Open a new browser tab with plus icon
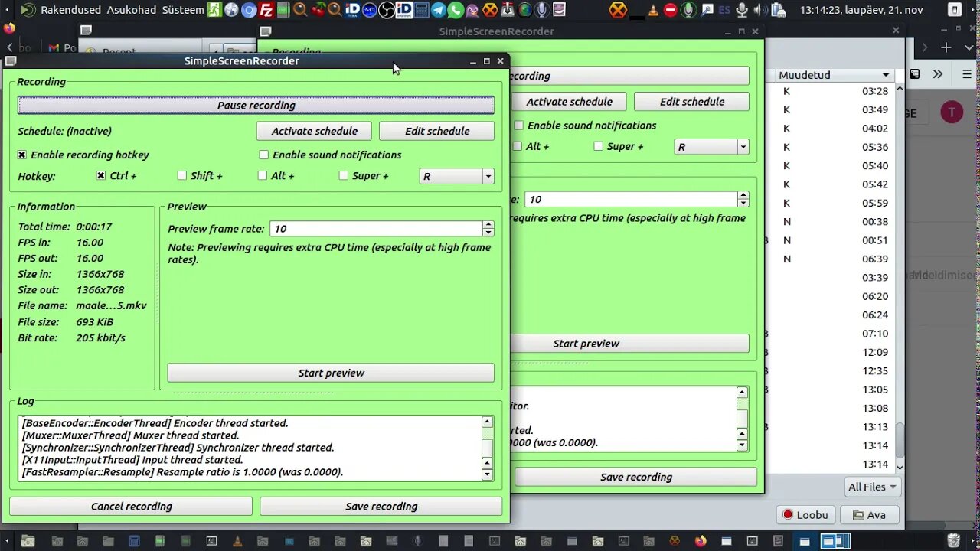The height and width of the screenshot is (551, 980). coord(946,47)
